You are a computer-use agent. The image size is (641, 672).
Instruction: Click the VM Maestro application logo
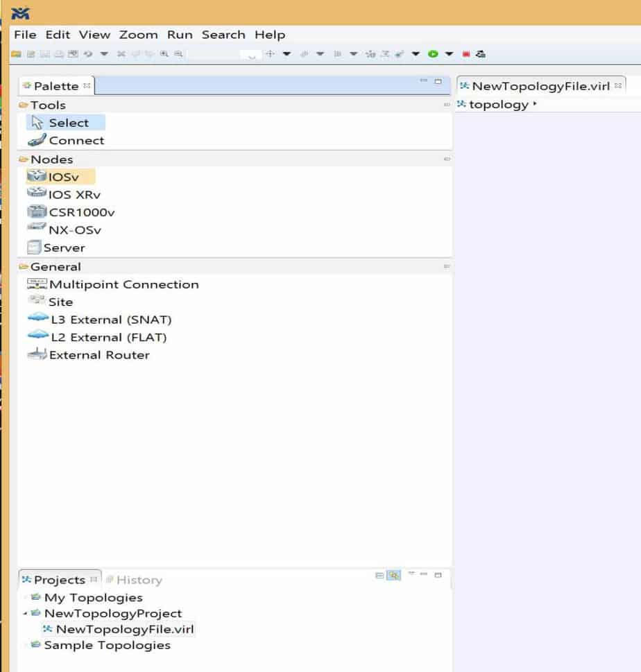click(20, 13)
